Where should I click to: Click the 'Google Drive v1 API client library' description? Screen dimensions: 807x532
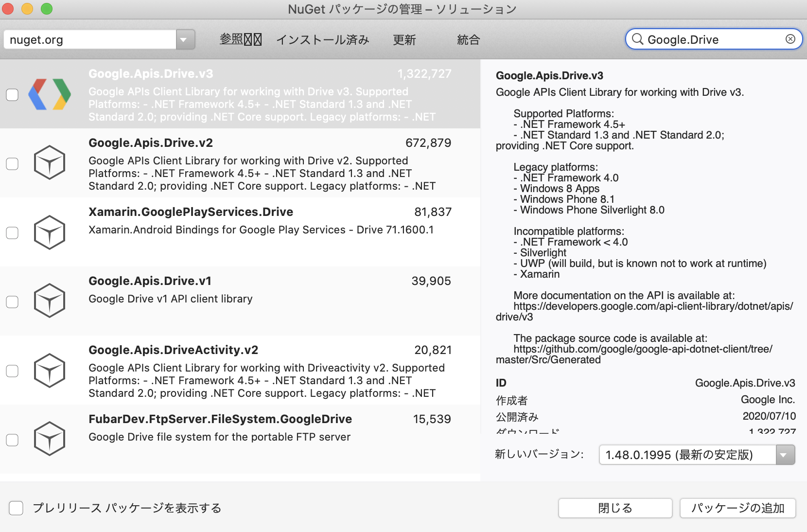coord(171,299)
